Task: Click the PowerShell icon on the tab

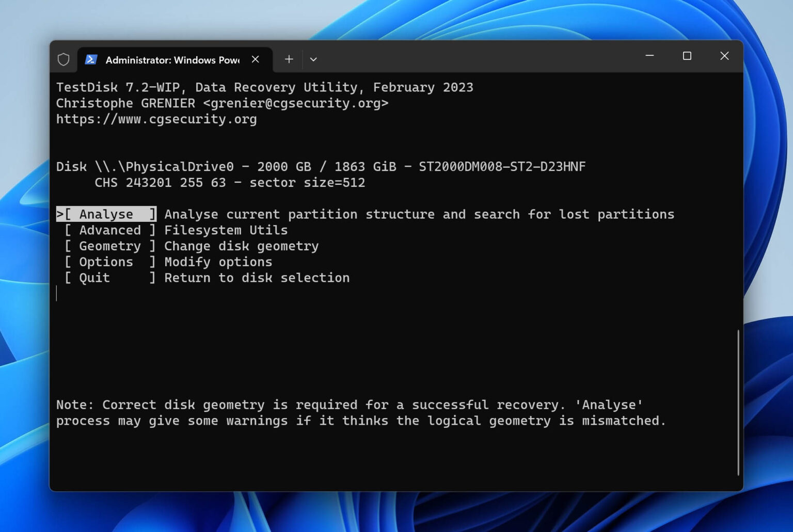Action: pos(91,59)
